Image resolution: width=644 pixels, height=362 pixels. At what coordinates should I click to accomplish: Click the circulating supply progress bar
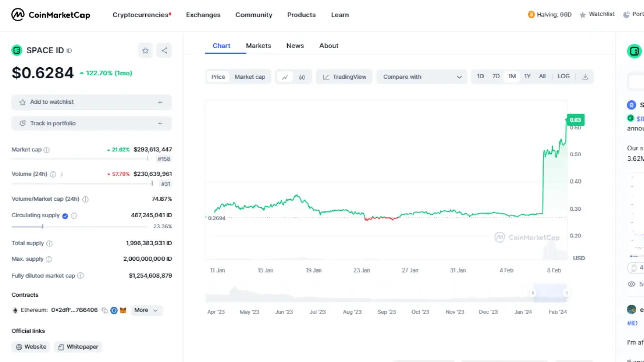point(79,227)
